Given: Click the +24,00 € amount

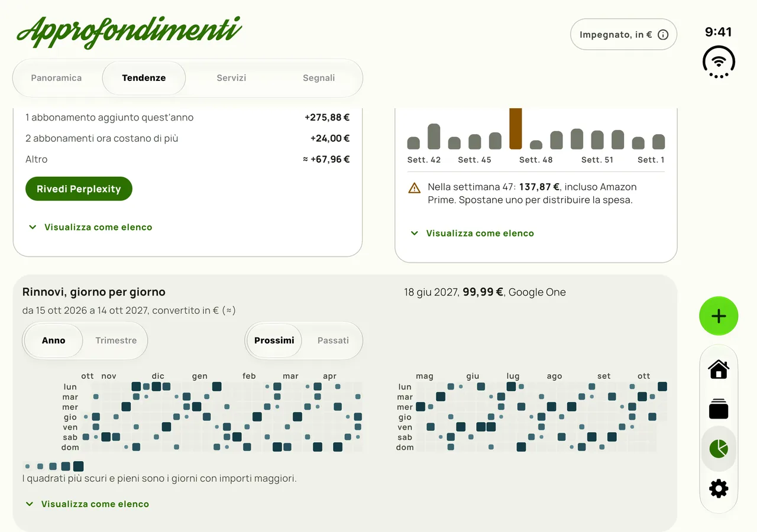Looking at the screenshot, I should (x=330, y=138).
